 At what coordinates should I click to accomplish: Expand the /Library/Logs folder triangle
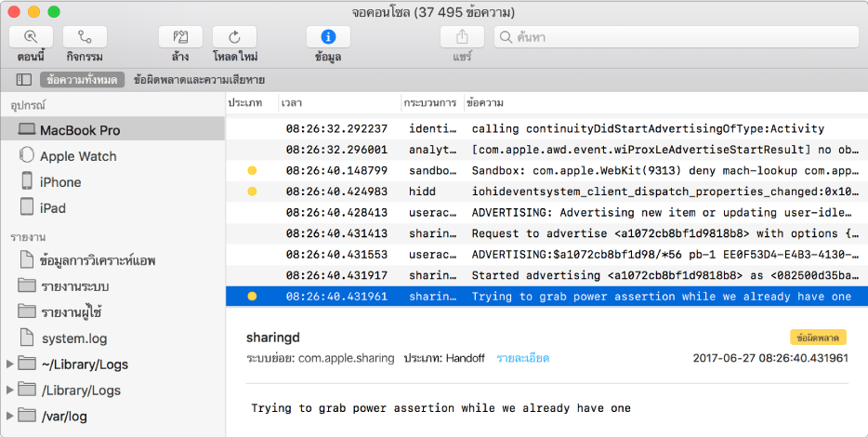[x=9, y=390]
